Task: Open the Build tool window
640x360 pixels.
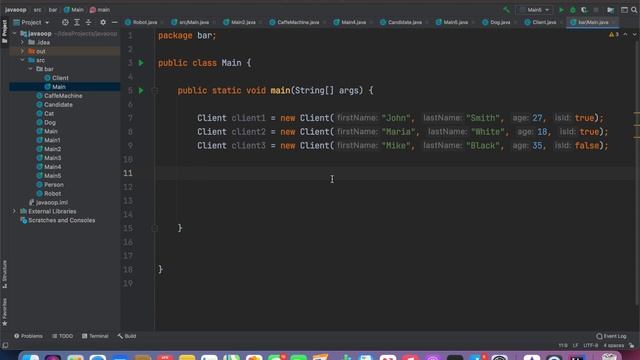Action: coord(127,336)
